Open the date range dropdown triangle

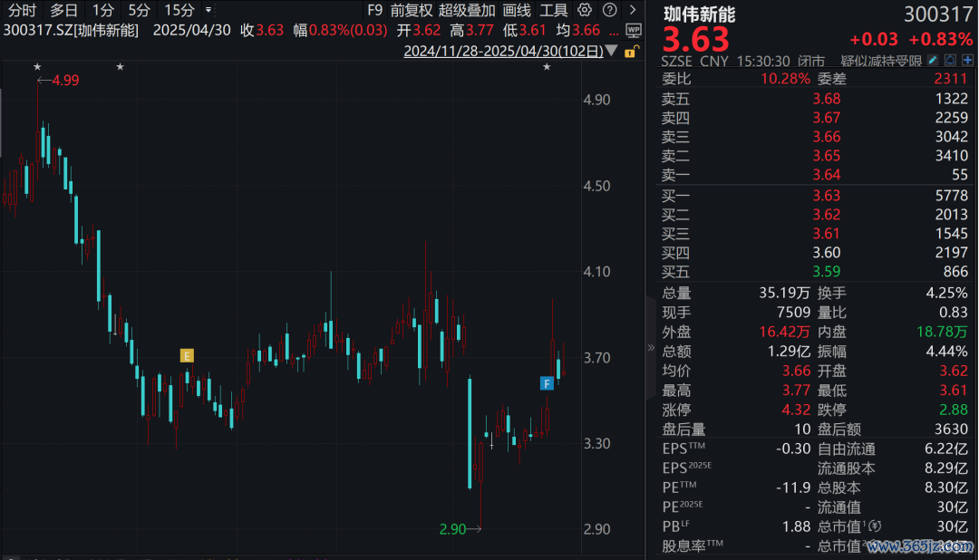[x=612, y=51]
